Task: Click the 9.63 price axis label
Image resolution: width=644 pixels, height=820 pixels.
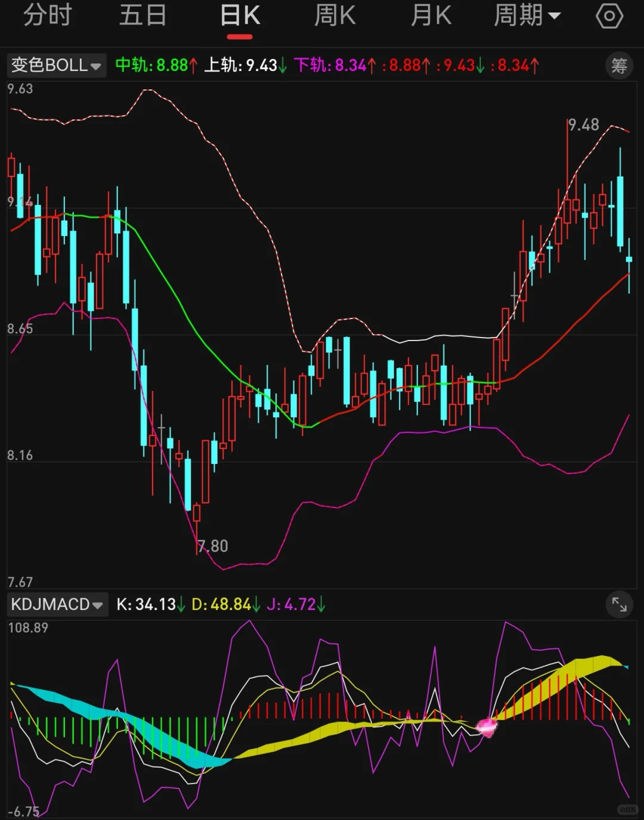Action: point(20,89)
